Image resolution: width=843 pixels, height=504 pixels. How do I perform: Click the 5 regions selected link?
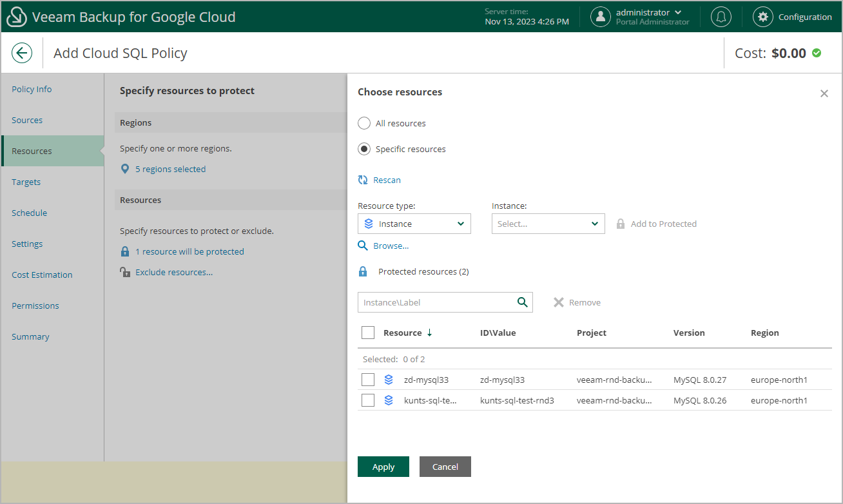pyautogui.click(x=171, y=169)
